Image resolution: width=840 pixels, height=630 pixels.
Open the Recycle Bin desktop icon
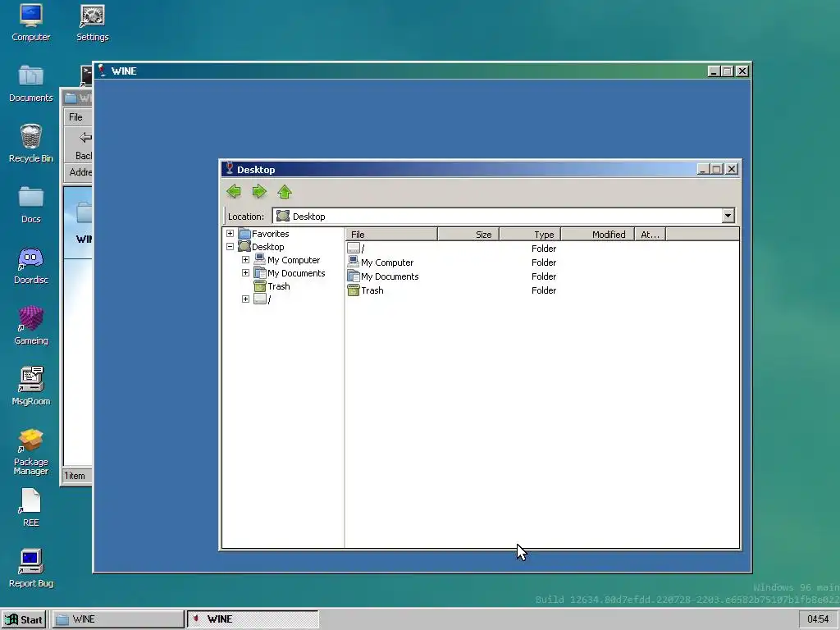click(x=30, y=144)
